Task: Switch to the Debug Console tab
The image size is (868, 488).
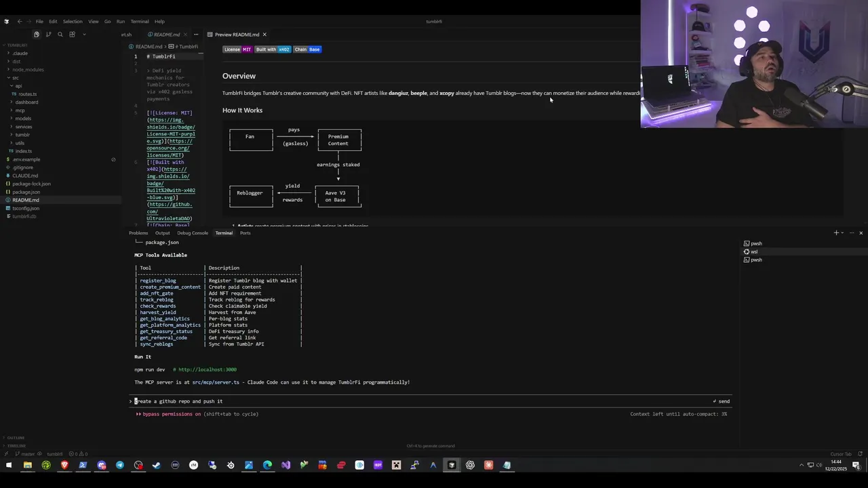Action: click(x=193, y=233)
